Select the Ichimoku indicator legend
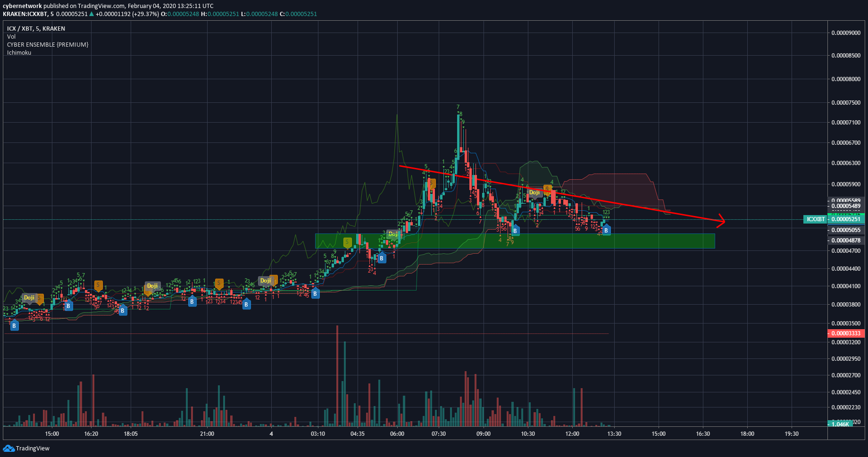 click(19, 53)
